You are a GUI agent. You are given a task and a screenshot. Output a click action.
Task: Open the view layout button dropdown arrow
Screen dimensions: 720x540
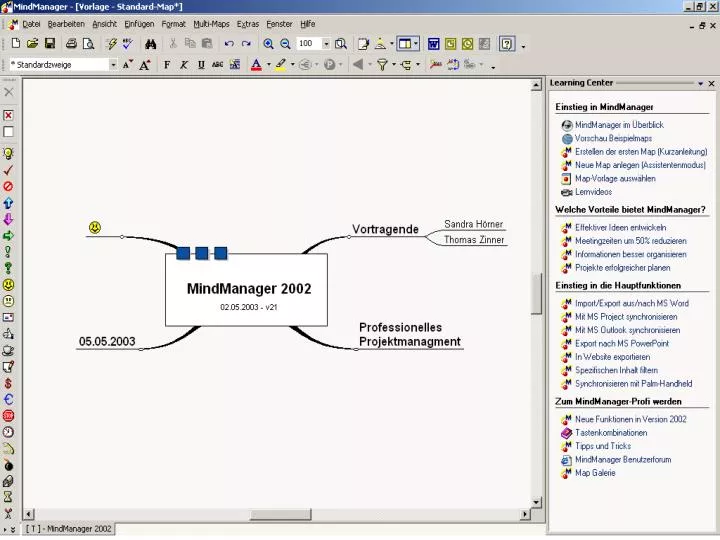(416, 44)
